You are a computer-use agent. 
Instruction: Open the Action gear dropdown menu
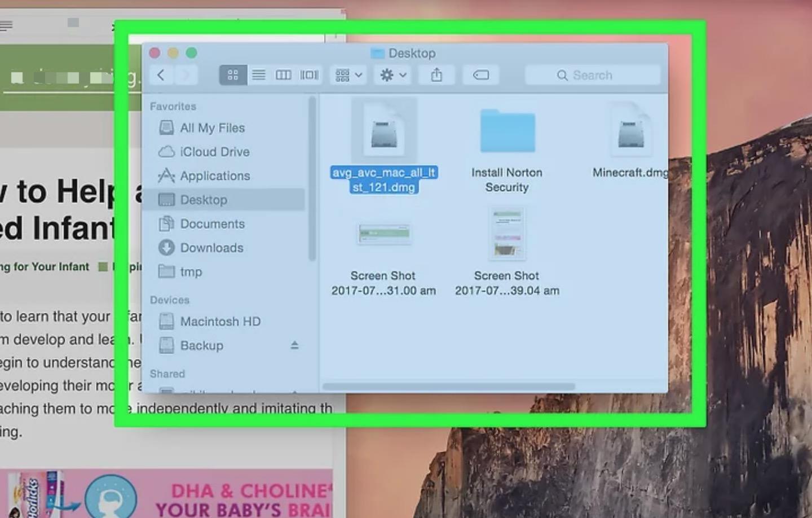[x=392, y=75]
